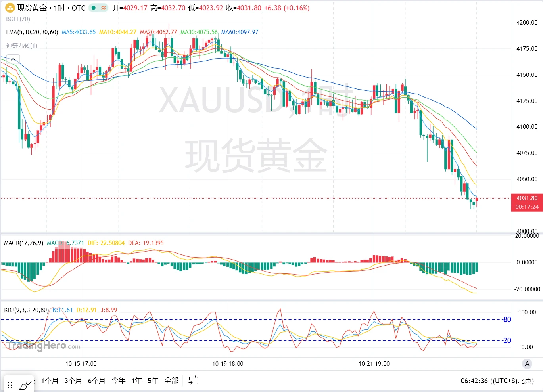Set range to 5年
This screenshot has width=543, height=392.
pyautogui.click(x=153, y=381)
